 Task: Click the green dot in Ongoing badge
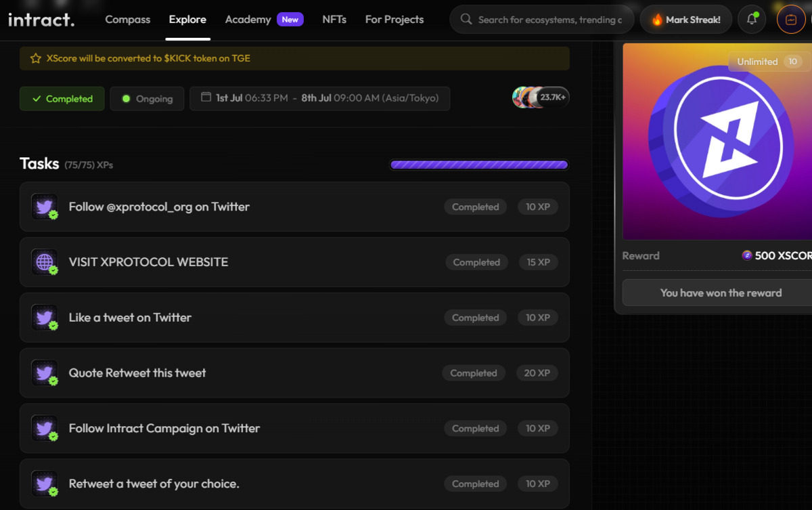click(x=126, y=99)
